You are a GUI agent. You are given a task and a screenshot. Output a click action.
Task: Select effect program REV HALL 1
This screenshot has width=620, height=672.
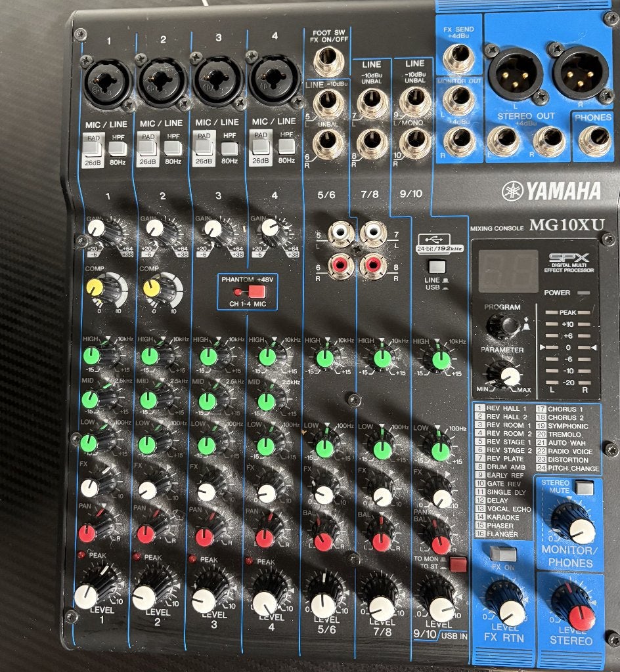(501, 408)
